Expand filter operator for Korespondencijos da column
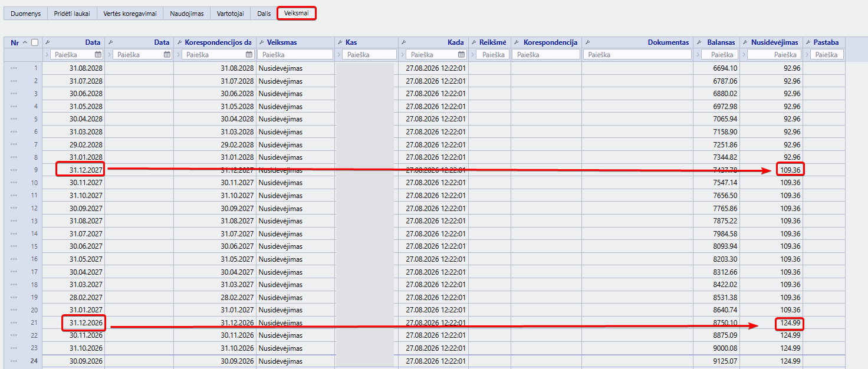This screenshot has height=369, width=868. pyautogui.click(x=179, y=54)
